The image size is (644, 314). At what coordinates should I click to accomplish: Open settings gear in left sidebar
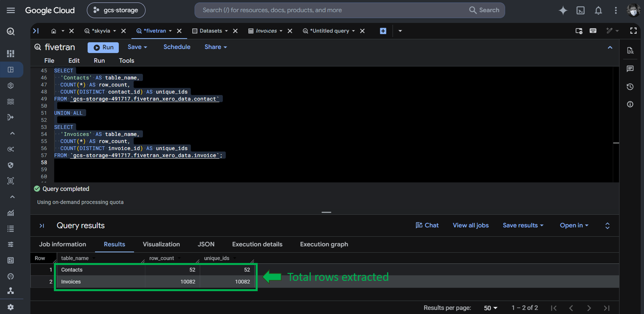11,307
